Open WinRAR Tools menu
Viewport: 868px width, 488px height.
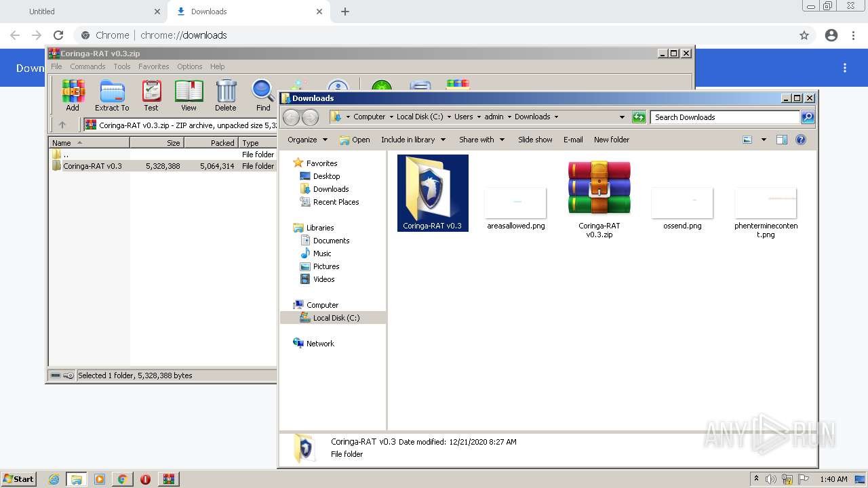122,66
